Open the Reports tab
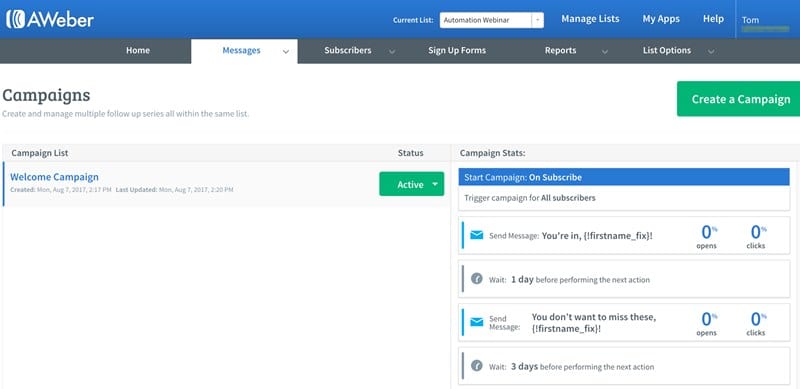Image resolution: width=800 pixels, height=389 pixels. (560, 51)
